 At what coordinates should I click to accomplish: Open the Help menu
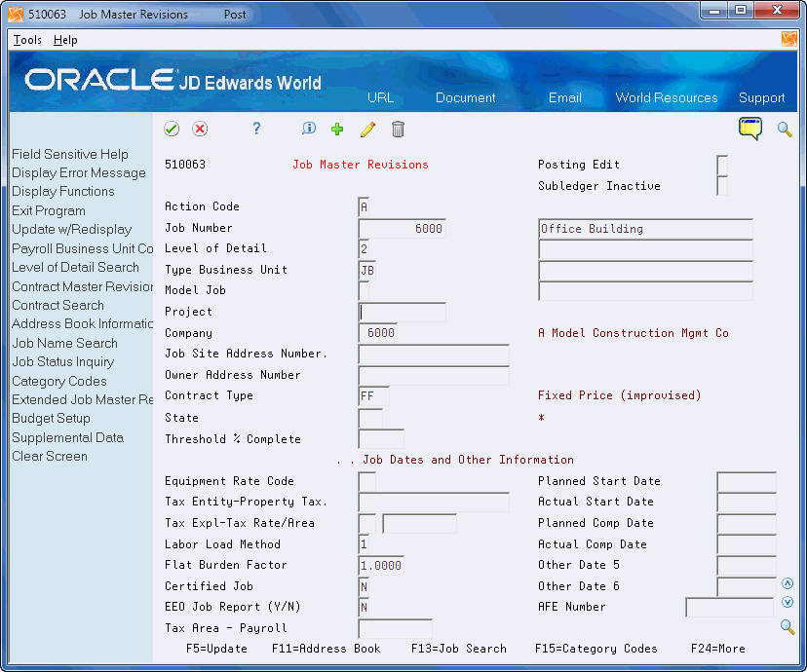65,40
